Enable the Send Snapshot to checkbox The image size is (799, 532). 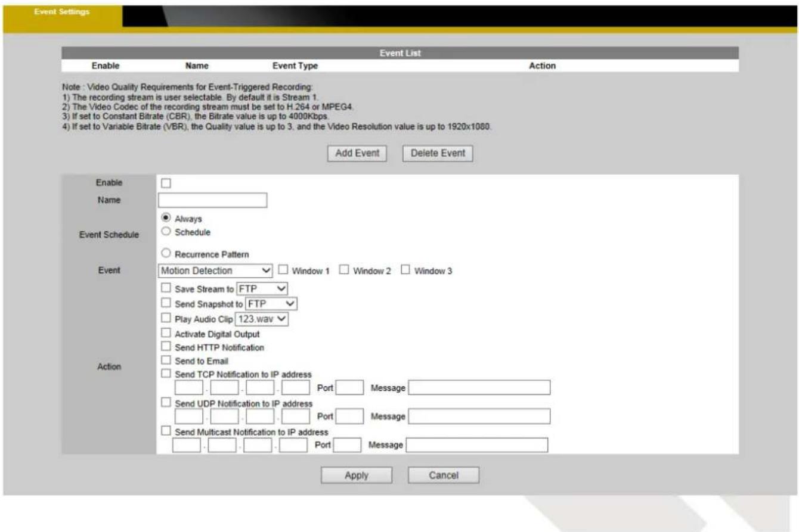coord(166,304)
